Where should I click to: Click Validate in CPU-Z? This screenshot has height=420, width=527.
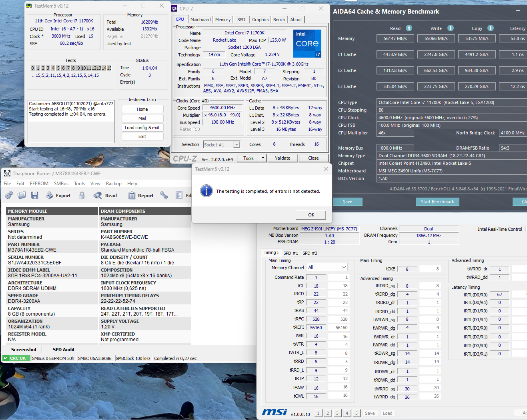283,158
